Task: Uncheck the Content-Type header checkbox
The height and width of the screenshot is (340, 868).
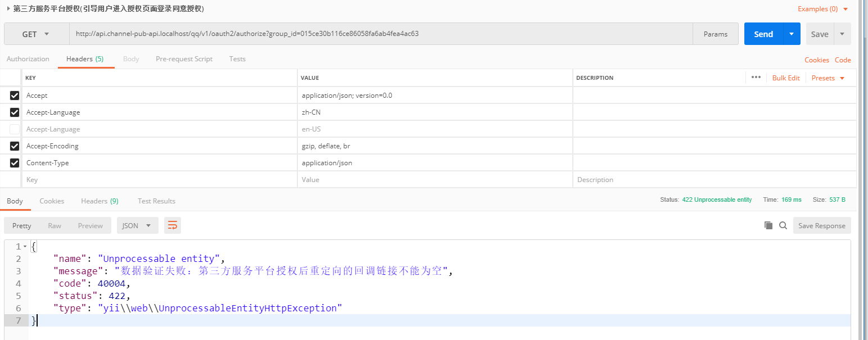Action: pos(15,163)
